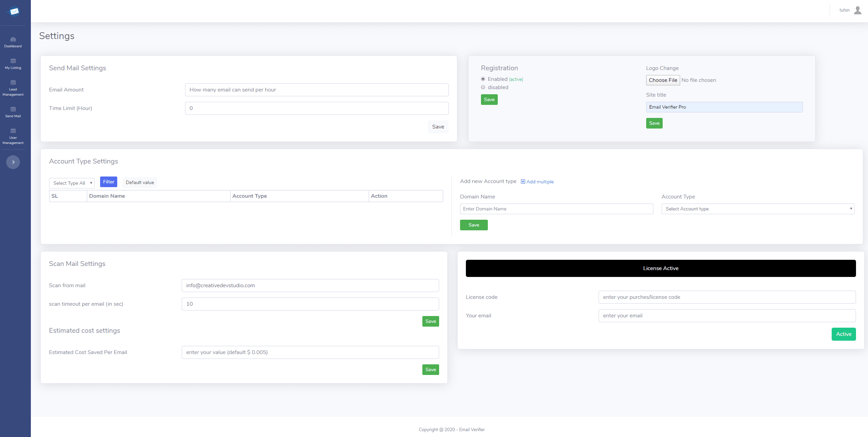The height and width of the screenshot is (437, 868).
Task: Click the Email Amount input field
Action: tap(316, 90)
